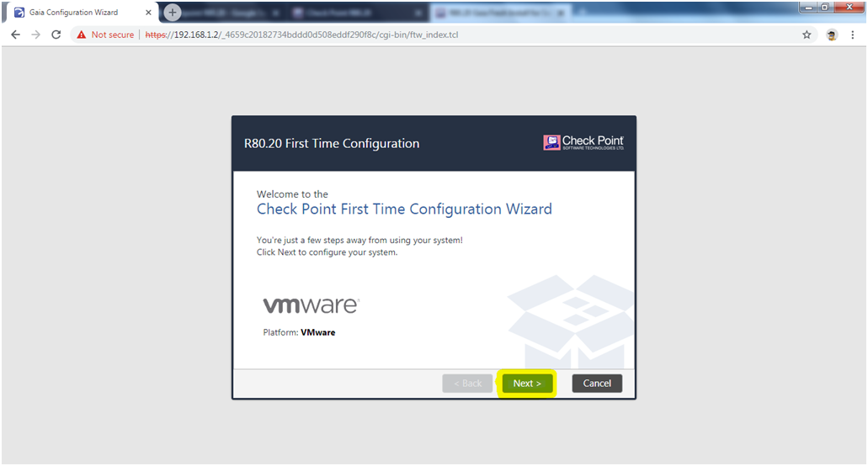Screen dimensions: 868x466
Task: Maximize the browser window
Action: tap(825, 8)
